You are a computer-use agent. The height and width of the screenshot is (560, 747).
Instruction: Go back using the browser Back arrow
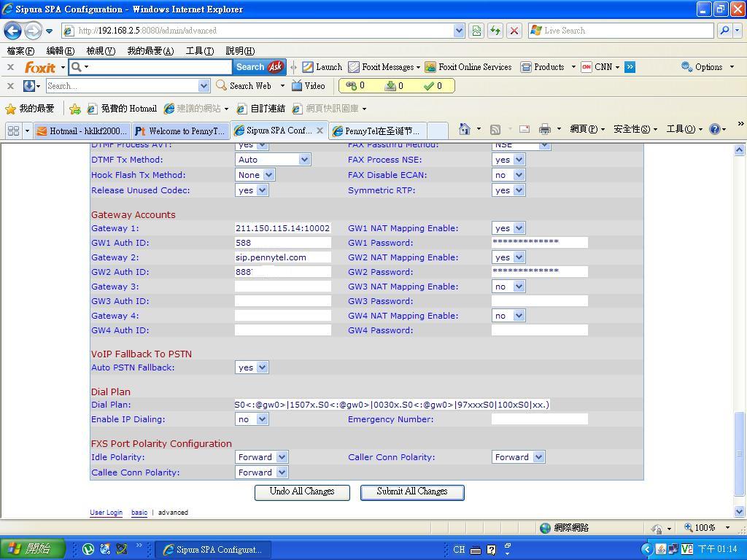click(x=13, y=31)
